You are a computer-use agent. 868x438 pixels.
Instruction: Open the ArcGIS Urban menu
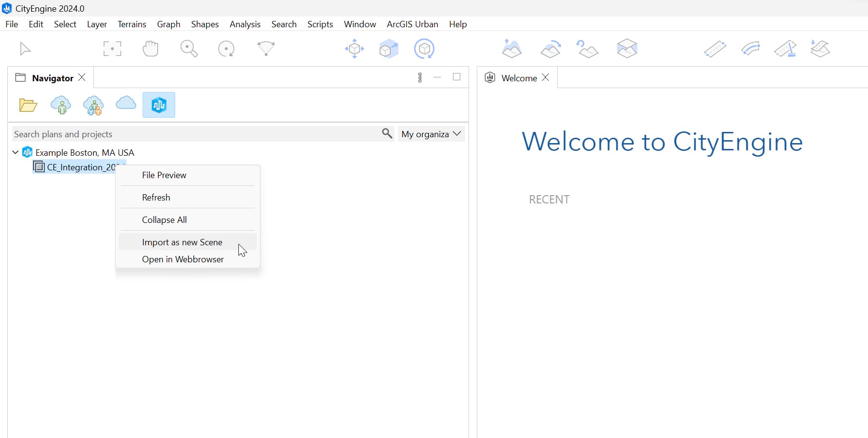pos(413,24)
